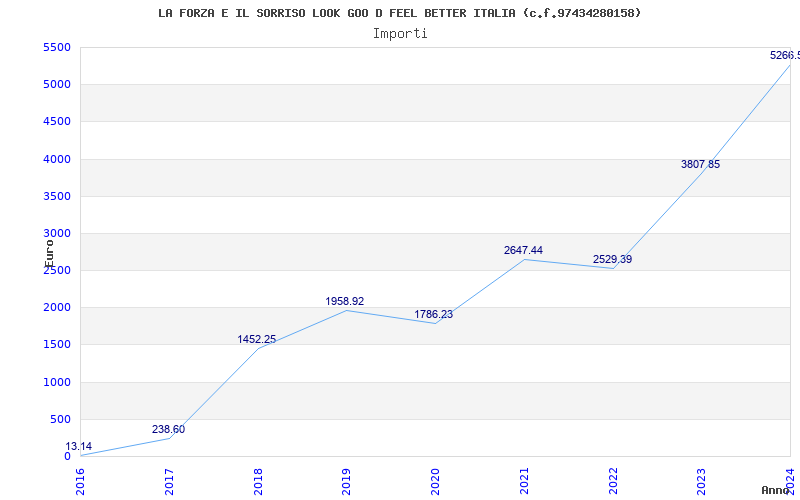800x500 pixels.
Task: Click the 2000 y-axis tick label
Action: point(57,308)
